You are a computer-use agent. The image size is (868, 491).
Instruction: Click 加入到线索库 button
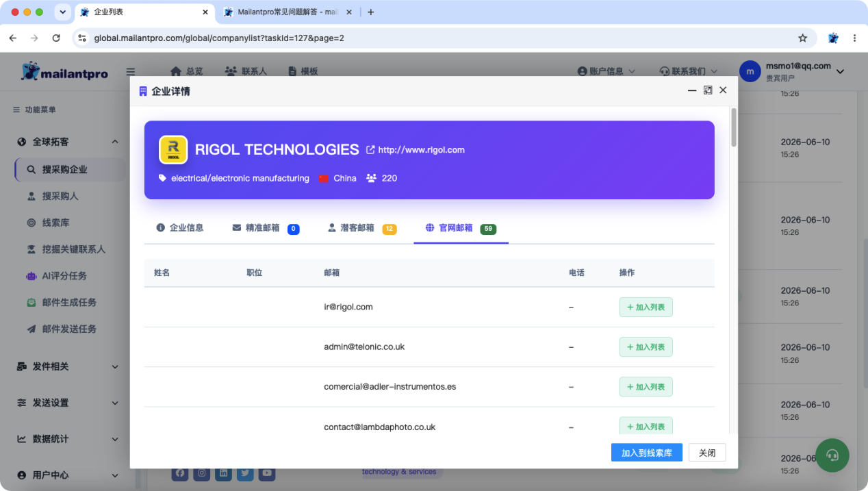coord(647,453)
